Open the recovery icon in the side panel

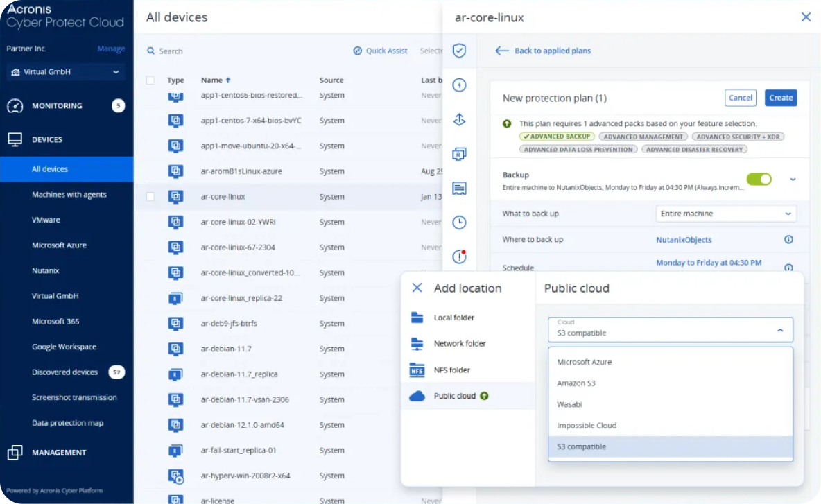pyautogui.click(x=458, y=119)
